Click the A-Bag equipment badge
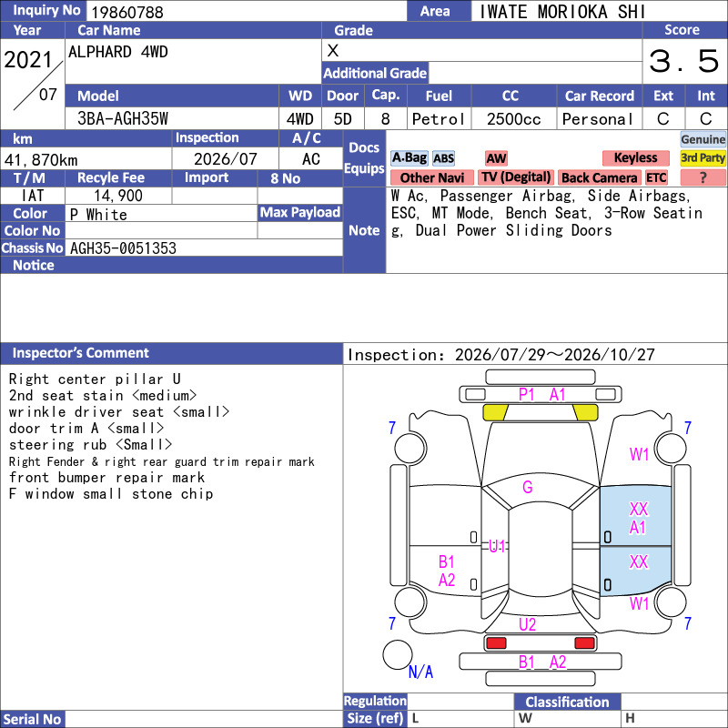 coord(409,157)
